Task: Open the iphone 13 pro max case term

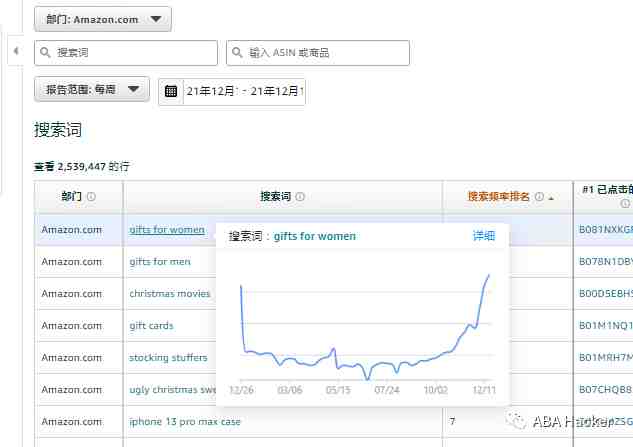Action: point(184,422)
